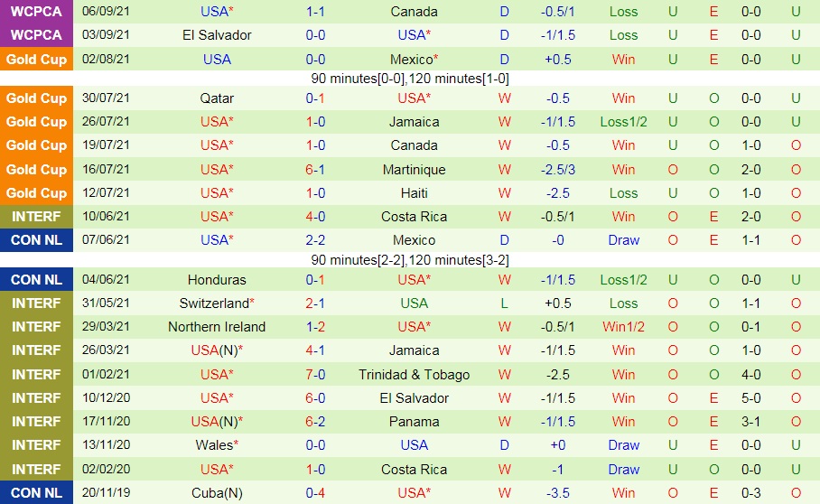Open the Jamaica link in the 26/07/21 row

point(415,122)
